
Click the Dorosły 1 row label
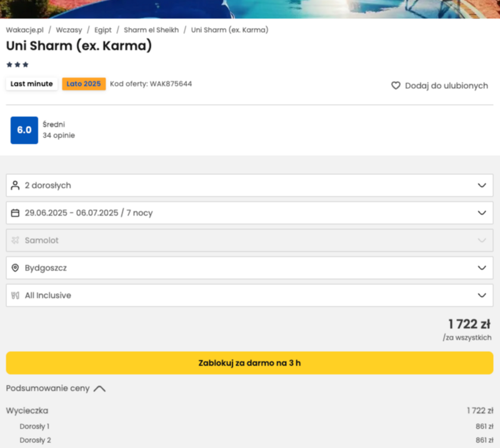34,426
